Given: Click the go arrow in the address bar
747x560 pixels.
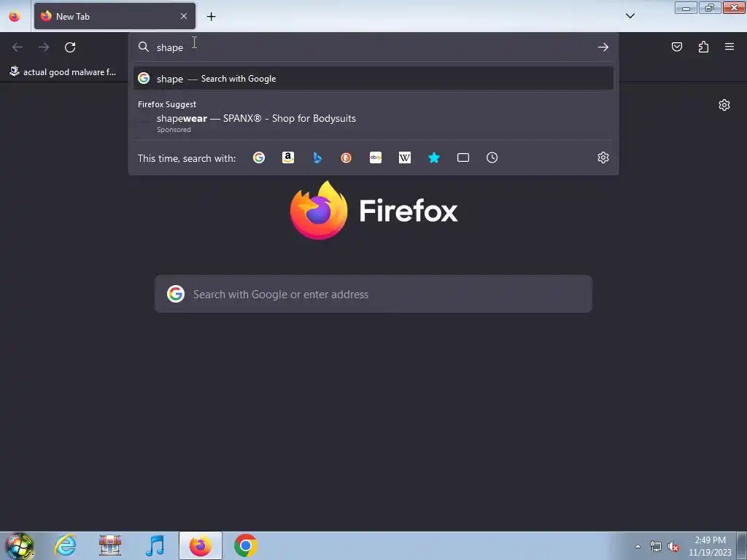Looking at the screenshot, I should tap(603, 47).
